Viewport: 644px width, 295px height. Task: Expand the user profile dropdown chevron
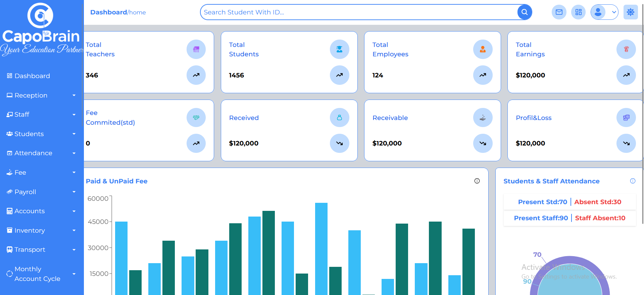tap(614, 12)
